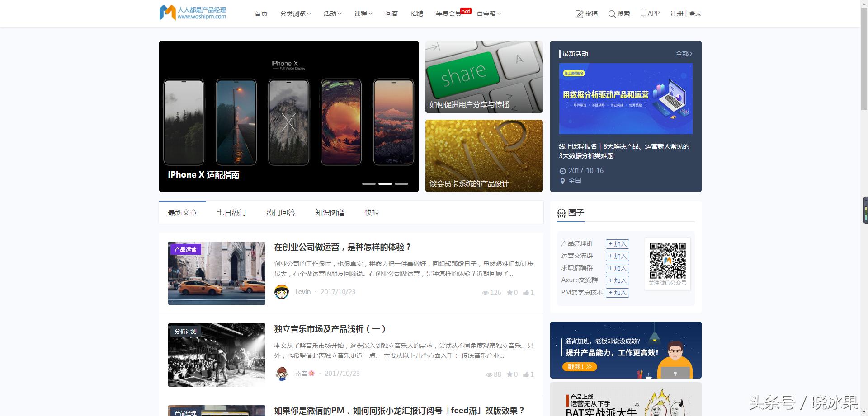Open the 课程 dropdown menu
The width and height of the screenshot is (868, 416).
click(363, 14)
